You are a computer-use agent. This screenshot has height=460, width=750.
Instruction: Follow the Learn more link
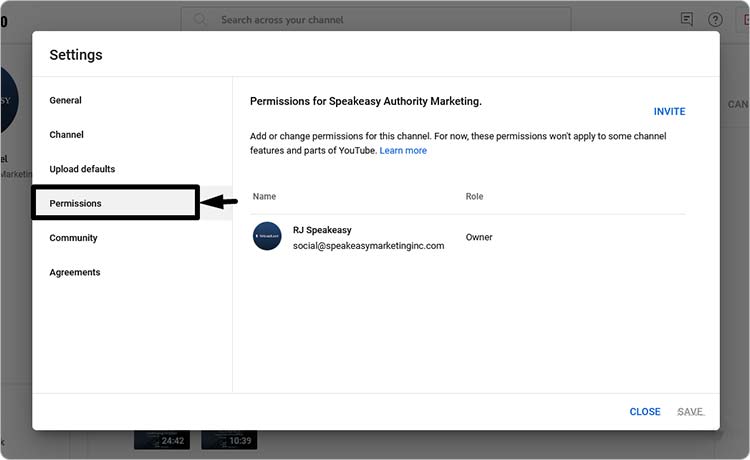tap(403, 151)
